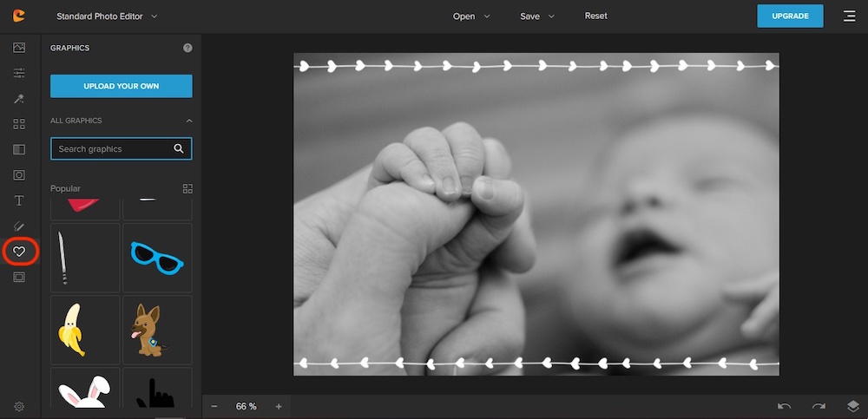Zoom out with the minus button

tap(214, 406)
